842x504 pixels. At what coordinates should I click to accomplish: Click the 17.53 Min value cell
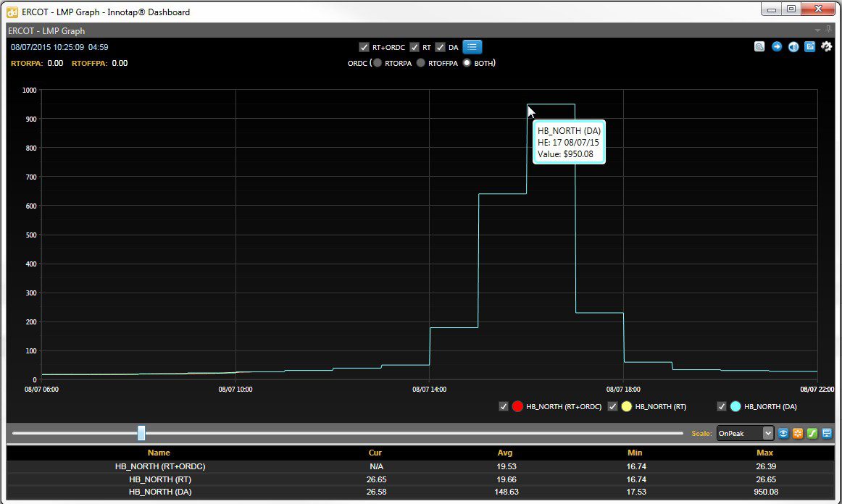[x=635, y=492]
